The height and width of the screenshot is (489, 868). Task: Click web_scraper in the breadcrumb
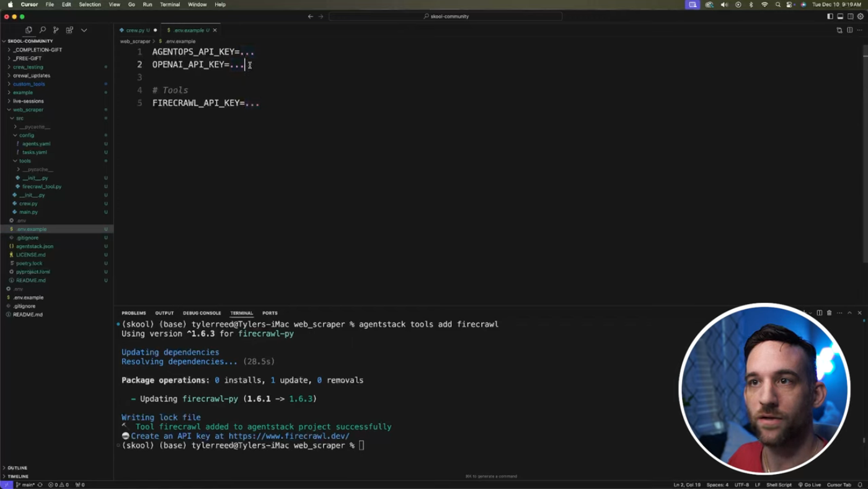(135, 42)
